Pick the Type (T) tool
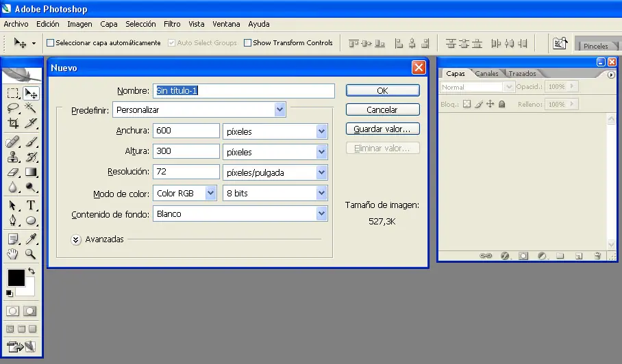This screenshot has height=364, width=622. point(31,205)
